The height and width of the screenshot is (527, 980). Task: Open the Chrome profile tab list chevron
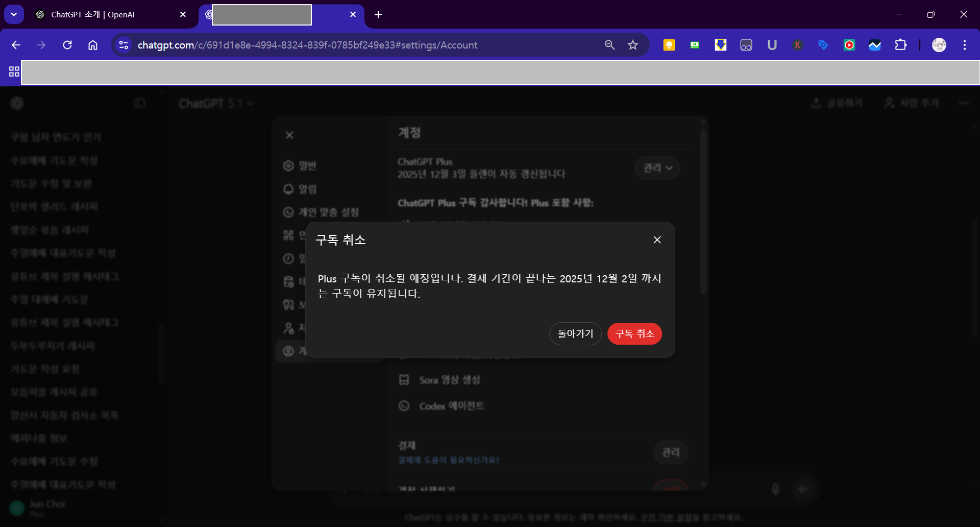coord(14,14)
